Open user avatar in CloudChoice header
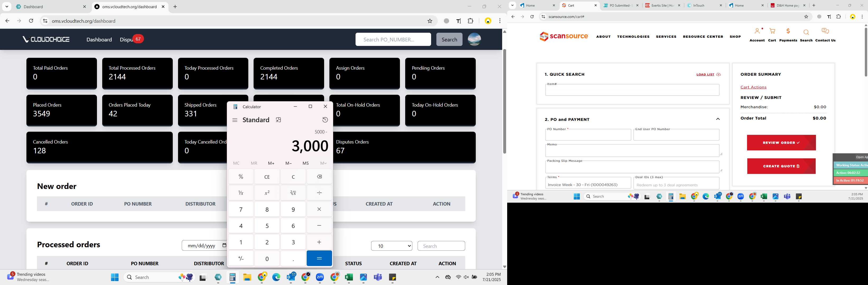The width and height of the screenshot is (868, 285). (474, 39)
